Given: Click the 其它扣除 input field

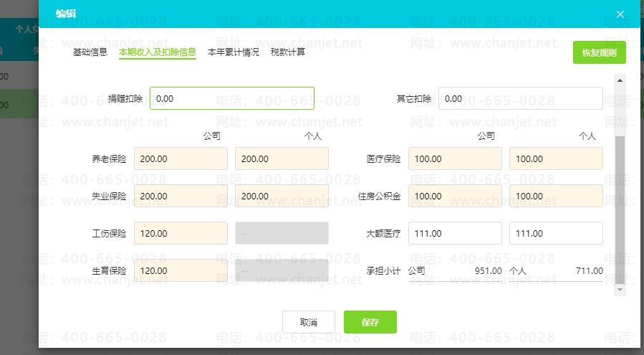Looking at the screenshot, I should point(520,98).
